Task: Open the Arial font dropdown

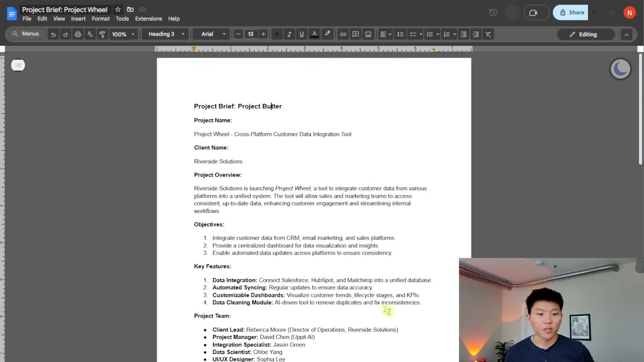Action: pyautogui.click(x=213, y=34)
